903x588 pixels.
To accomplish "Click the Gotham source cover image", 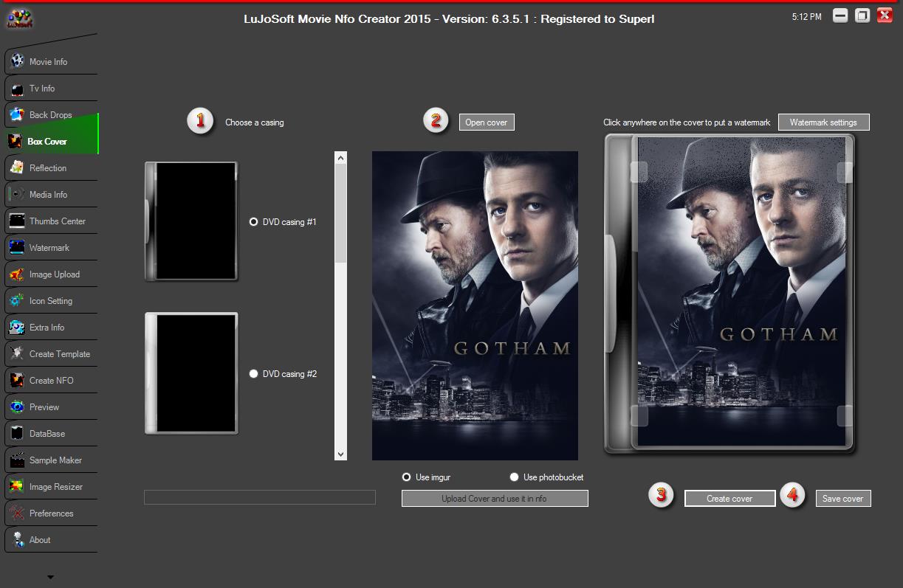I will click(475, 305).
